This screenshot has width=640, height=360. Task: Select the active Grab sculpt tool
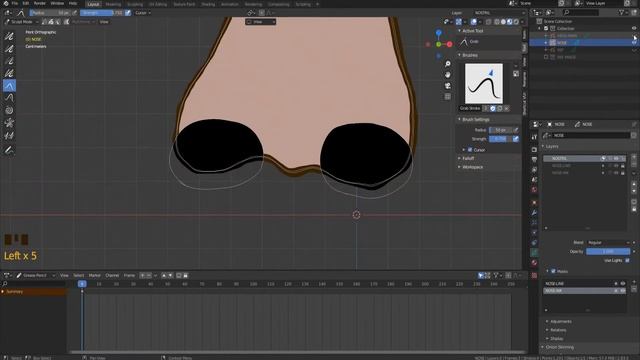pos(9,85)
